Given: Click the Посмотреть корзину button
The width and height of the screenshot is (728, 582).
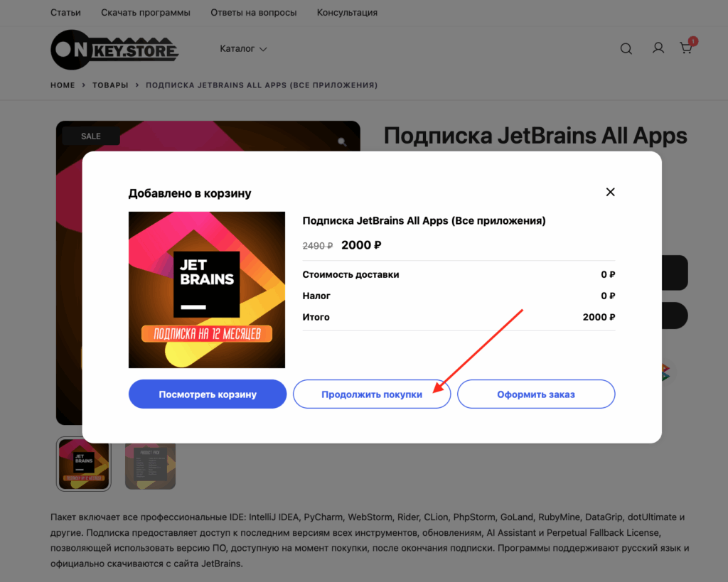Looking at the screenshot, I should [x=208, y=394].
